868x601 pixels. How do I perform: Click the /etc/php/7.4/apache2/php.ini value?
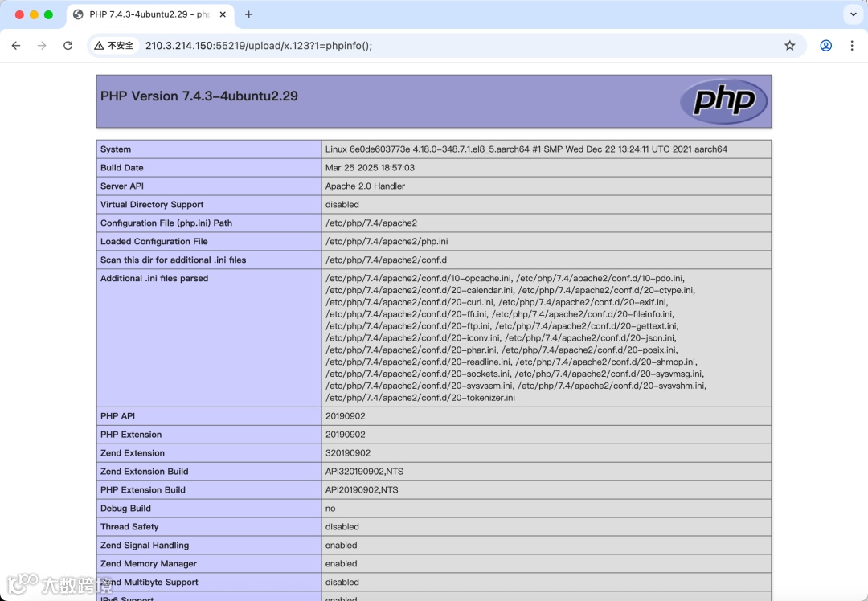click(387, 241)
